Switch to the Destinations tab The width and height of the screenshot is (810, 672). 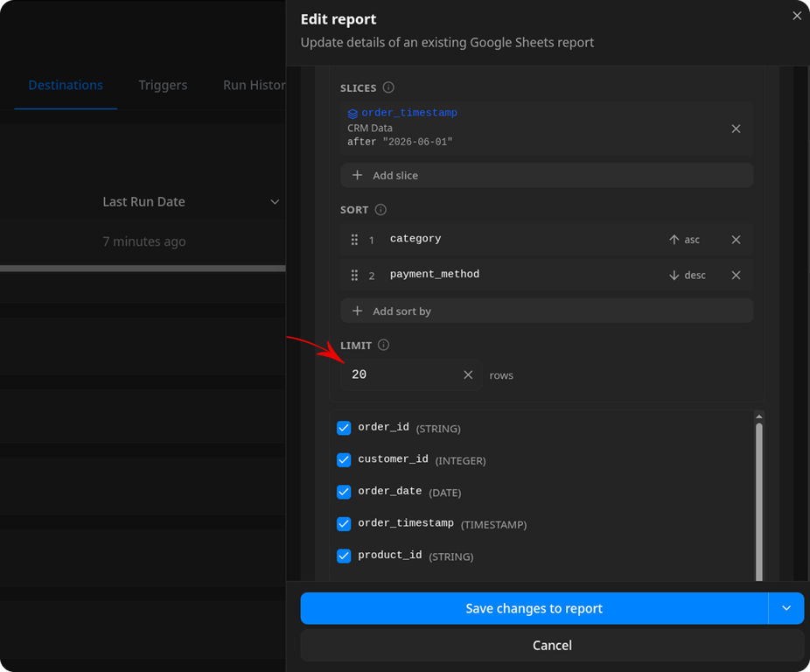click(66, 85)
